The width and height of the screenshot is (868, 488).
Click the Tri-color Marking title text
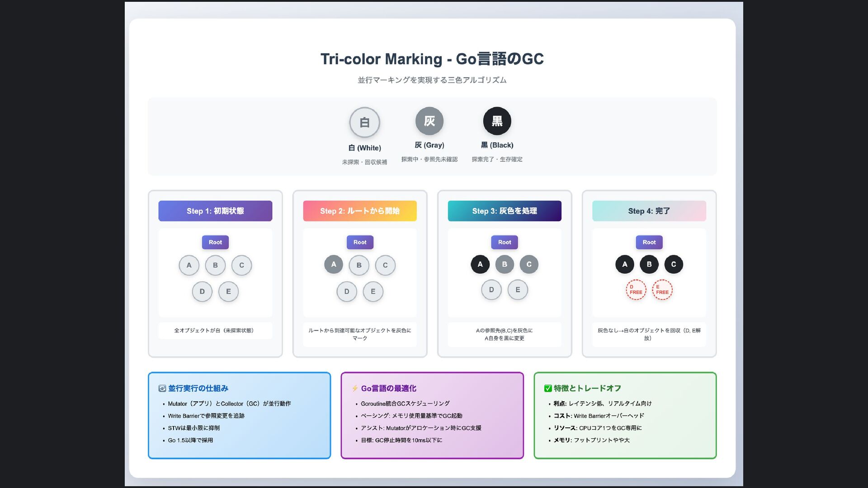pyautogui.click(x=432, y=59)
